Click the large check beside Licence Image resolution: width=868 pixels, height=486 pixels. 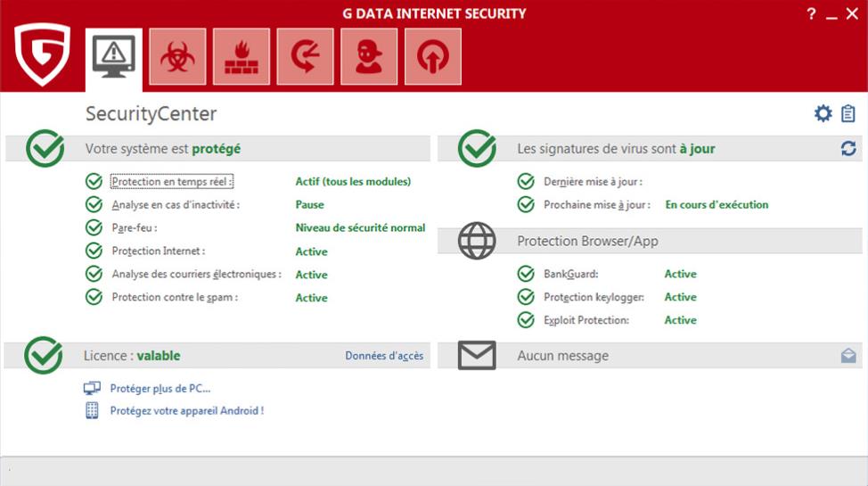[x=44, y=355]
